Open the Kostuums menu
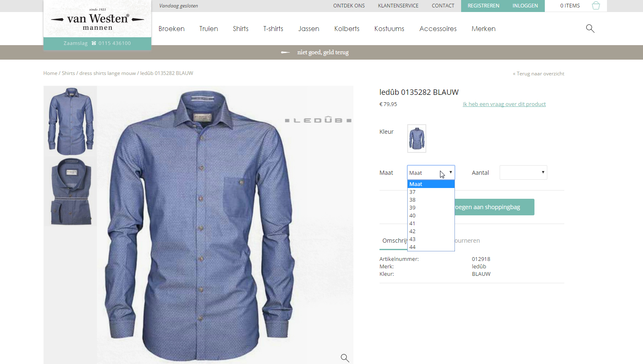 click(389, 29)
